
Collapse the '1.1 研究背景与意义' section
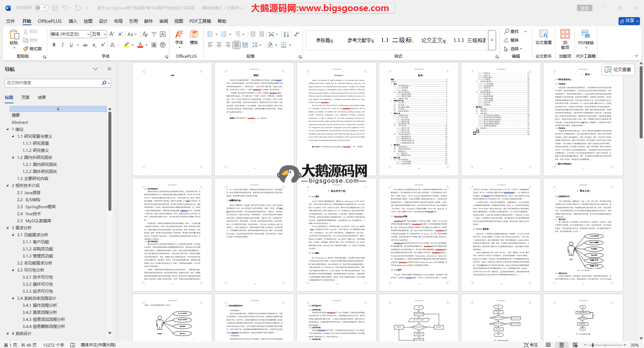13,136
